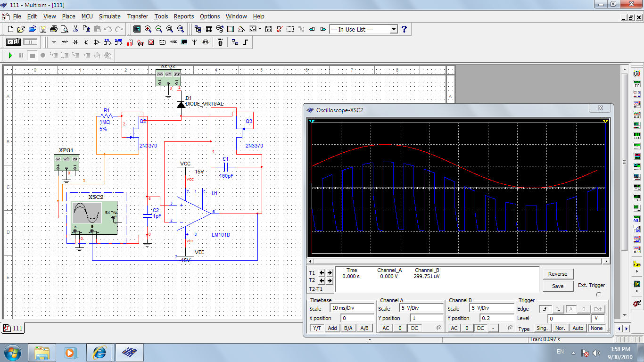
Task: Move T2 cursor left with arrow
Action: pos(322,280)
